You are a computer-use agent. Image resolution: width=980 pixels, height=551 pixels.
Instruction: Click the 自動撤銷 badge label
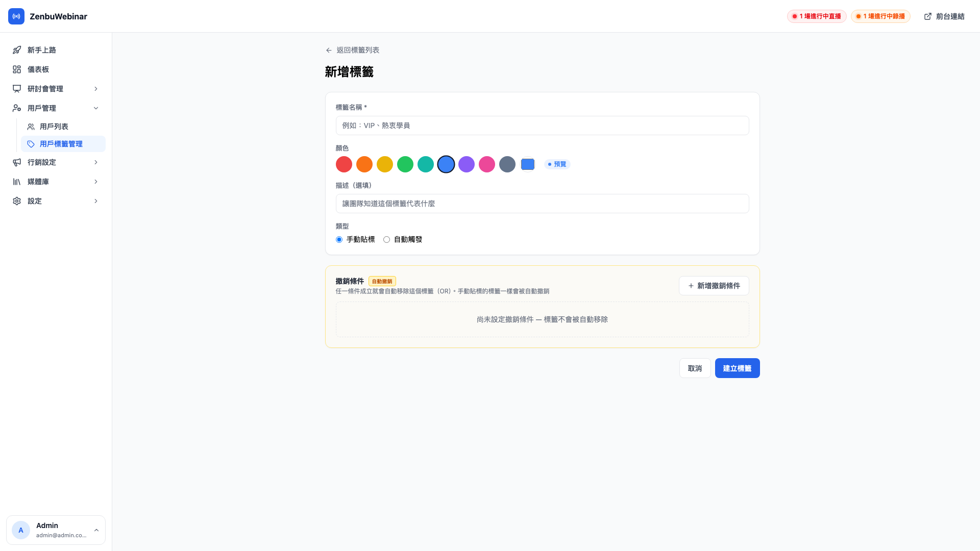click(382, 281)
